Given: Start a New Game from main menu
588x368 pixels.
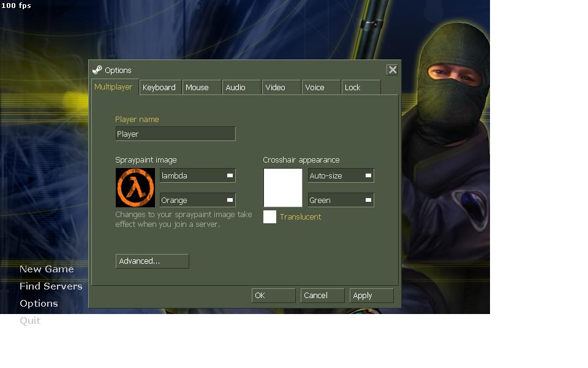Looking at the screenshot, I should pyautogui.click(x=47, y=269).
